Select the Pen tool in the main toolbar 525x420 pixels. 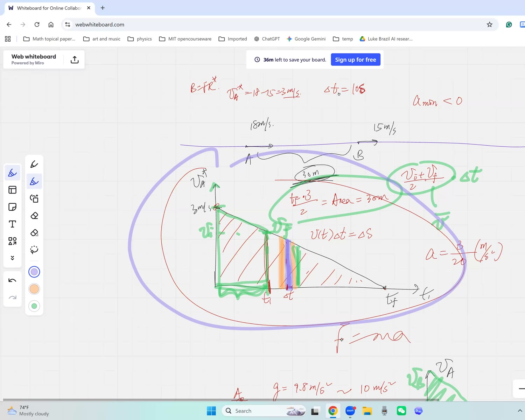[12, 173]
